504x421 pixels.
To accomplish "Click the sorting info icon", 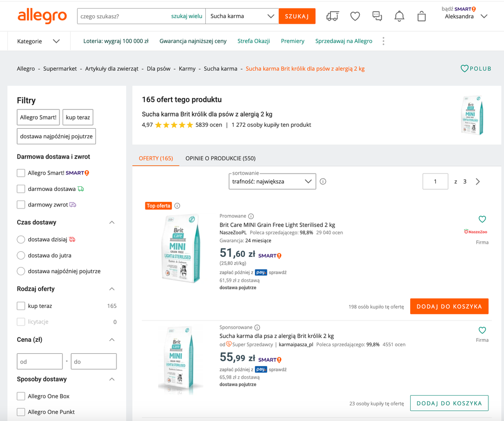I will click(323, 182).
